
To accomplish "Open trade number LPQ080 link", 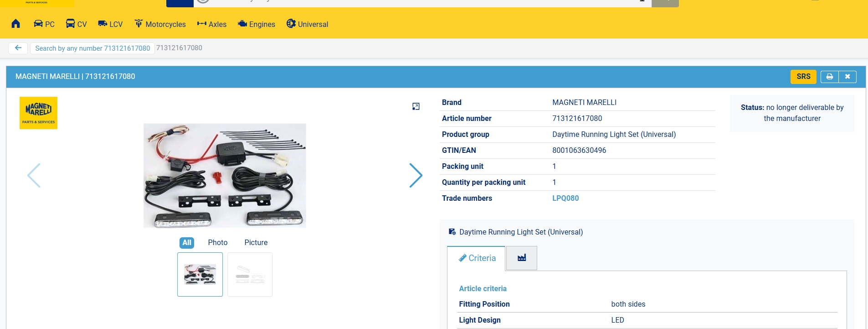I will 565,198.
